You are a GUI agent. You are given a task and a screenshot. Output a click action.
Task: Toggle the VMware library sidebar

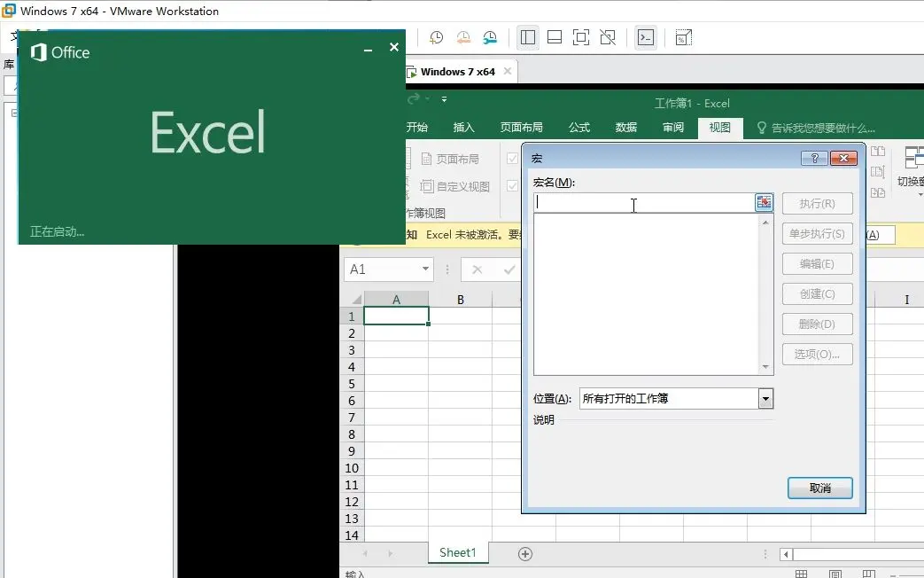click(528, 38)
